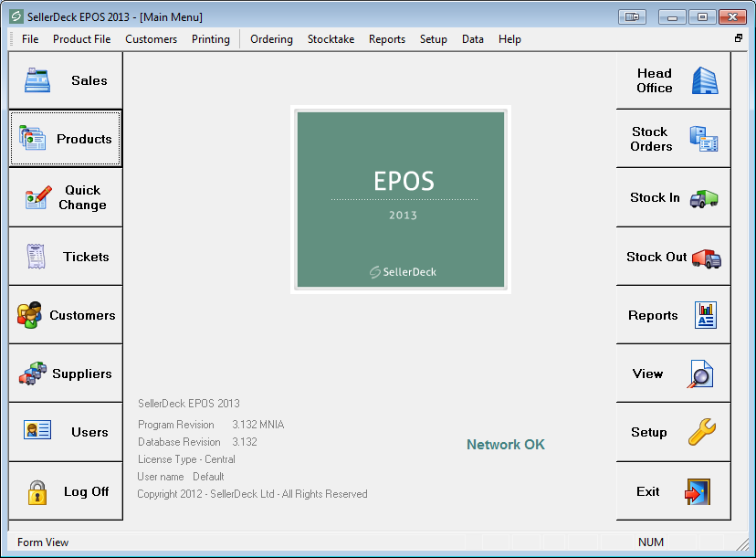Click the Stock In green truck icon
The width and height of the screenshot is (756, 558).
(x=703, y=197)
